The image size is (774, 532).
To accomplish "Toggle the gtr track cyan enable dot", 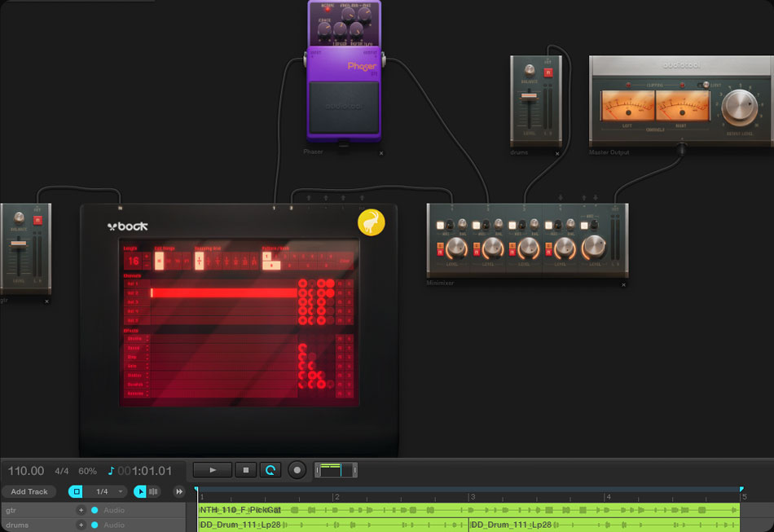I will coord(95,510).
